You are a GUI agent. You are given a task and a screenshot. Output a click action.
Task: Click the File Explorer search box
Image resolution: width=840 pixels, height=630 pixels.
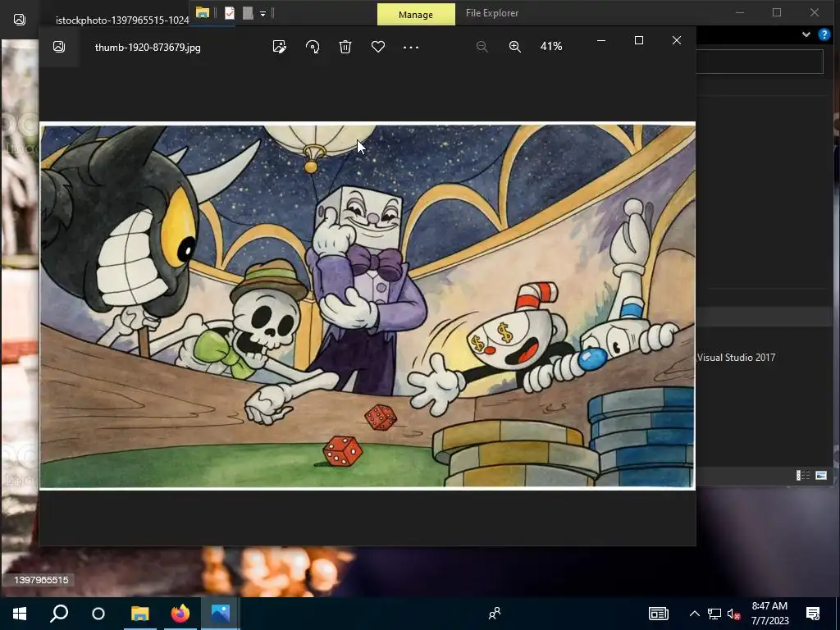point(760,62)
